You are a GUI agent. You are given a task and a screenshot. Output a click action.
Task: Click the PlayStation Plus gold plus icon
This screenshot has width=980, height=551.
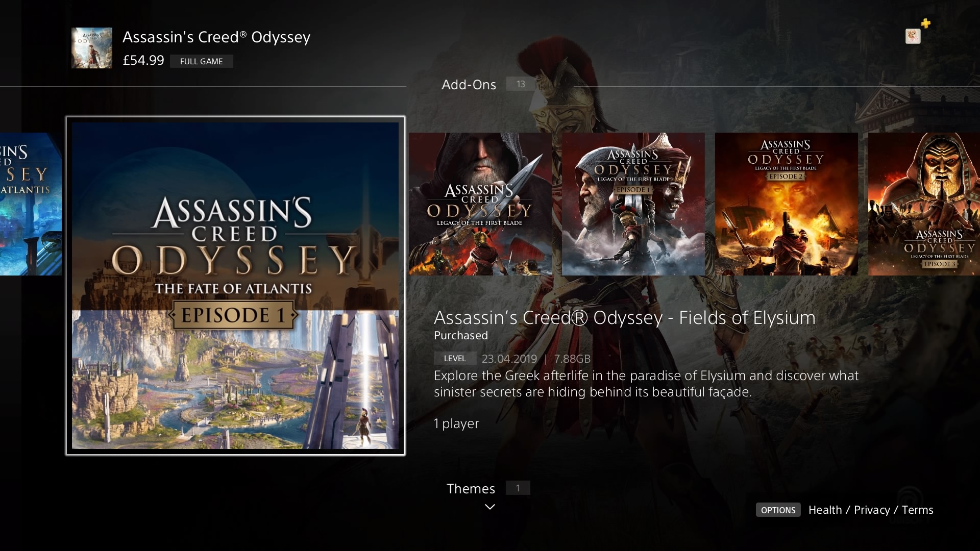click(925, 23)
